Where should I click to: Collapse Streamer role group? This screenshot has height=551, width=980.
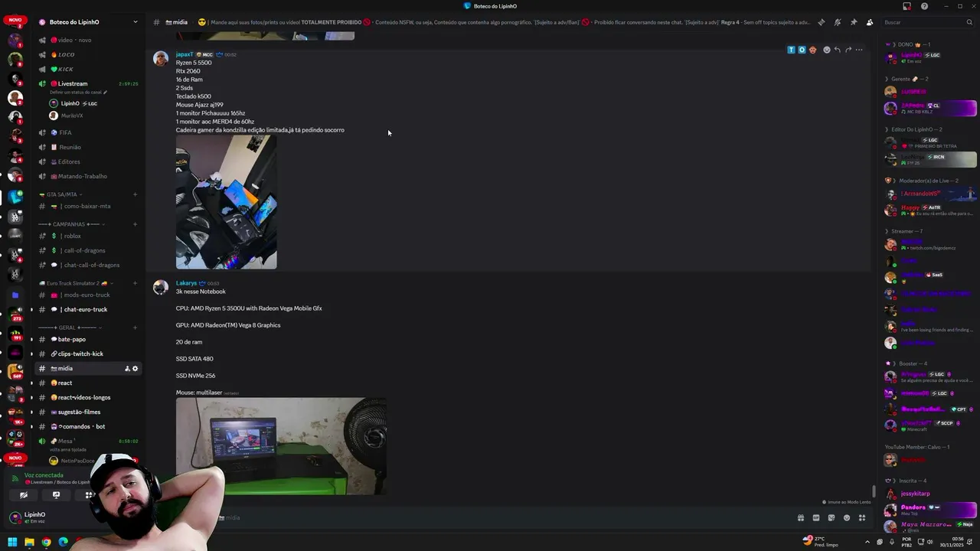pos(904,231)
